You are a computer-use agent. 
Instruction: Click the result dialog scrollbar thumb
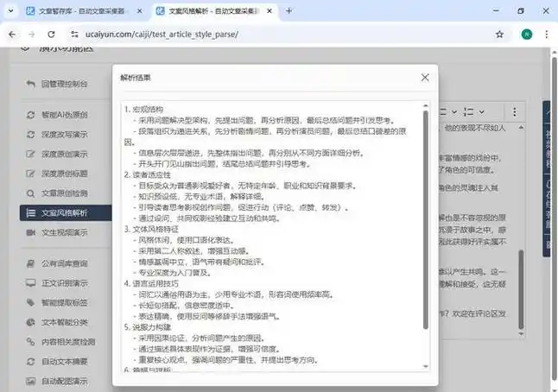pyautogui.click(x=425, y=219)
